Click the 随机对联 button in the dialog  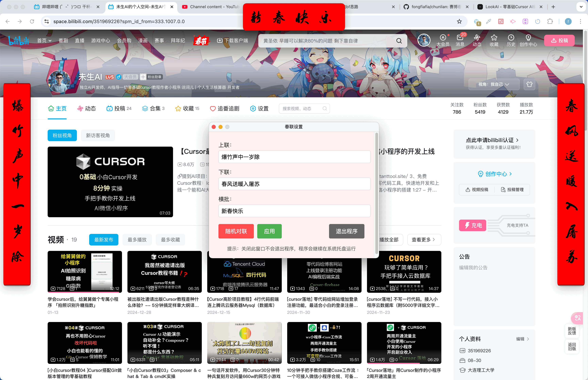click(236, 231)
